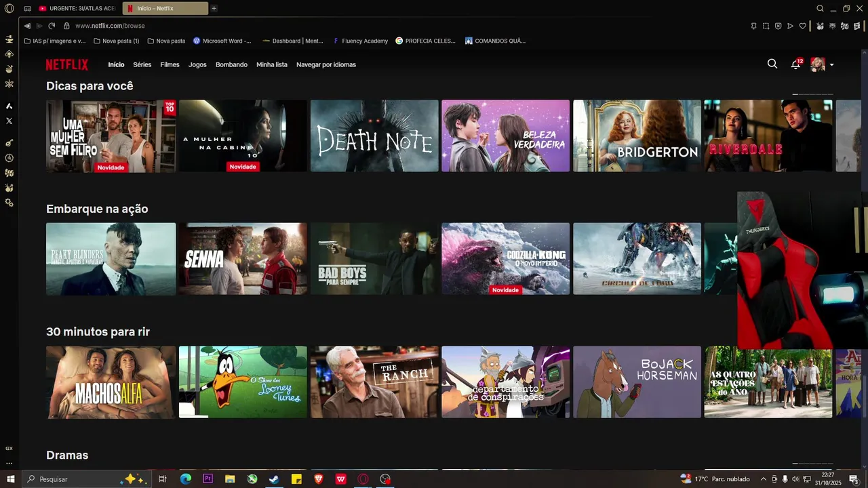
Task: Open the Godzilla e Kong title card
Action: 505,259
